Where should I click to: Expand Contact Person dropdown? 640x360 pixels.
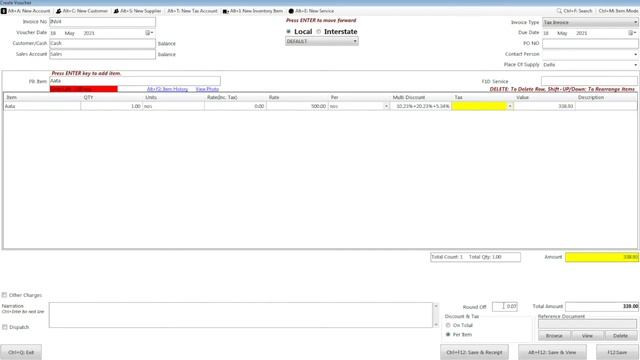[x=635, y=54]
